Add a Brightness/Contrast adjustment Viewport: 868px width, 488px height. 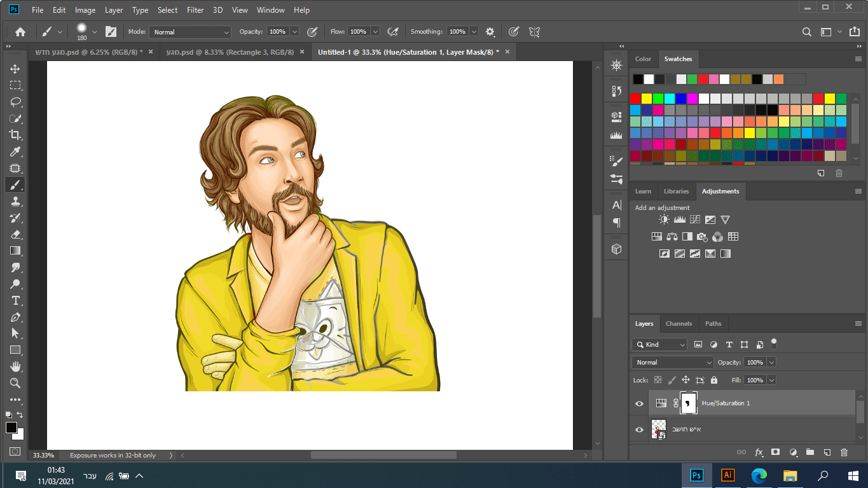click(x=664, y=220)
